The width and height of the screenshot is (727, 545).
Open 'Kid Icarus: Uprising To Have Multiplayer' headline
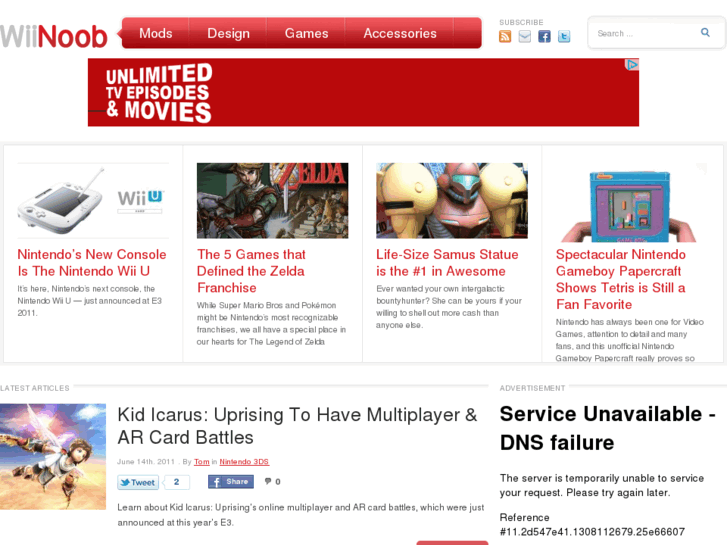point(297,426)
